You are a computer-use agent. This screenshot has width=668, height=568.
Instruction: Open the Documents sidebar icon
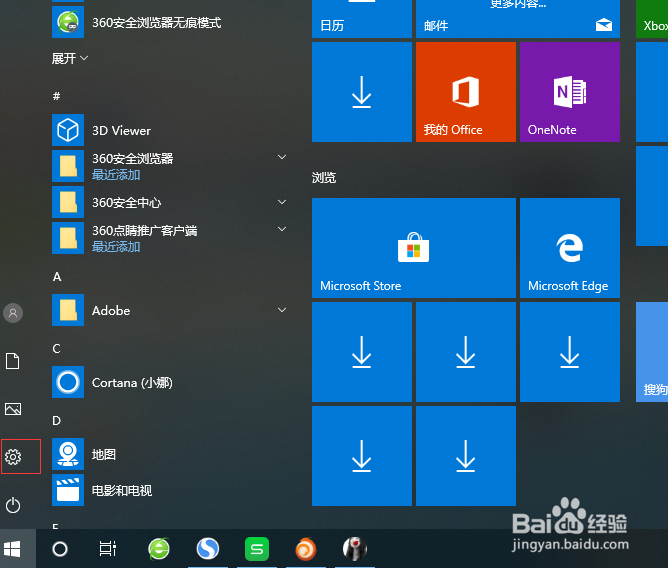13,361
